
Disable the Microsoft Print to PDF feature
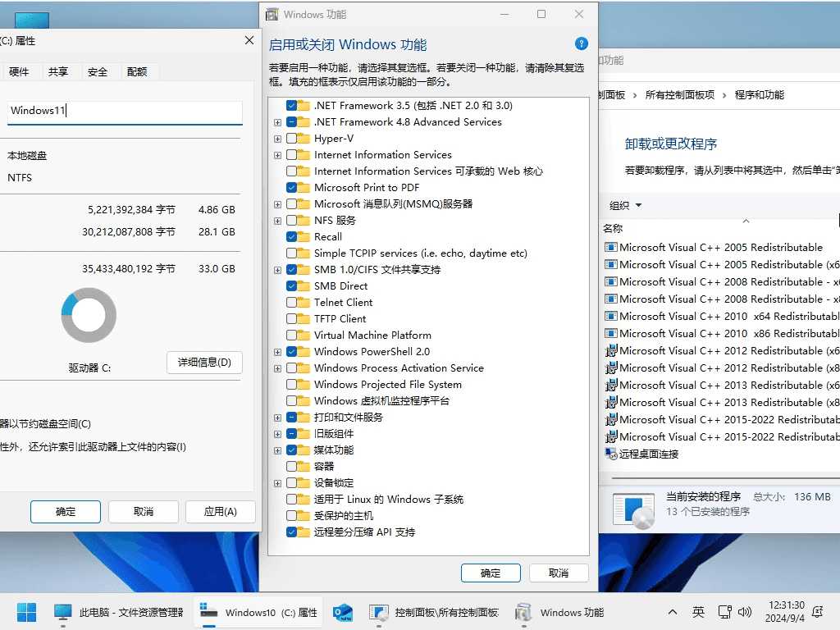[295, 187]
